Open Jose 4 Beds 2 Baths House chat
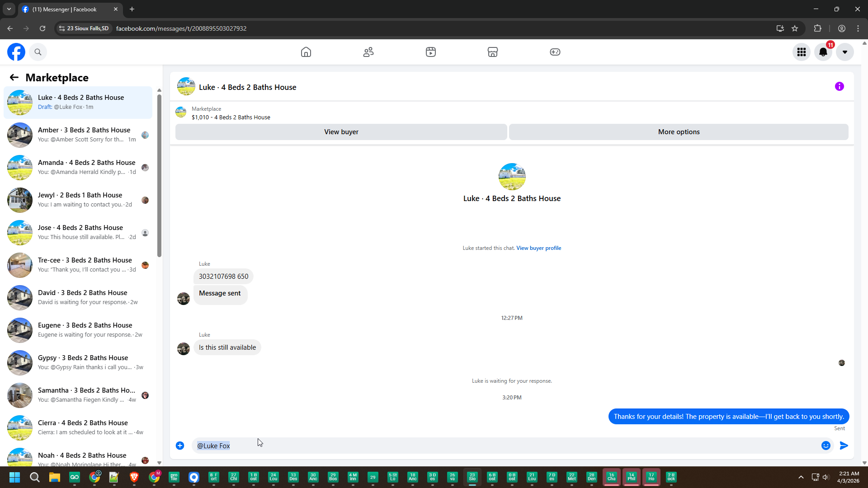This screenshot has height=488, width=868. pyautogui.click(x=78, y=232)
